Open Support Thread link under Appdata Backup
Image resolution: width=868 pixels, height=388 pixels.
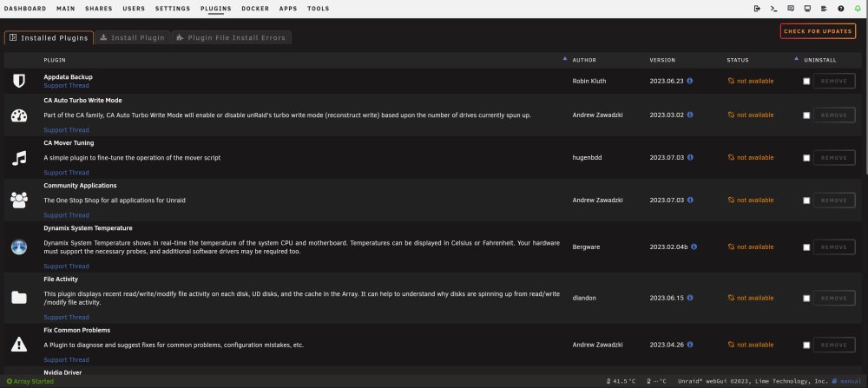point(67,86)
